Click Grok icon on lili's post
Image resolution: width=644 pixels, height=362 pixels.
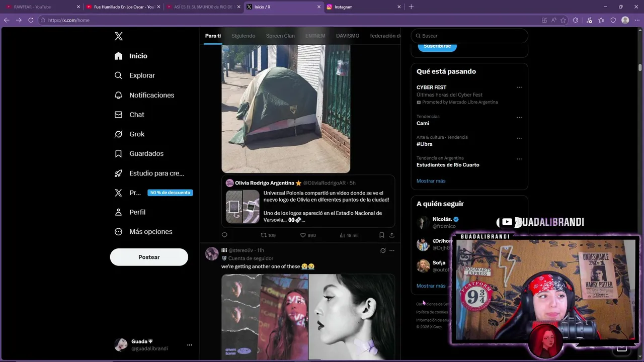[383, 250]
